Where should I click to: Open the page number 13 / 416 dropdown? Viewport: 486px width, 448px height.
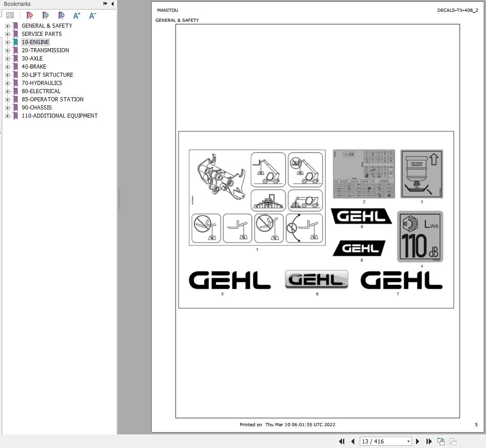pos(408,441)
